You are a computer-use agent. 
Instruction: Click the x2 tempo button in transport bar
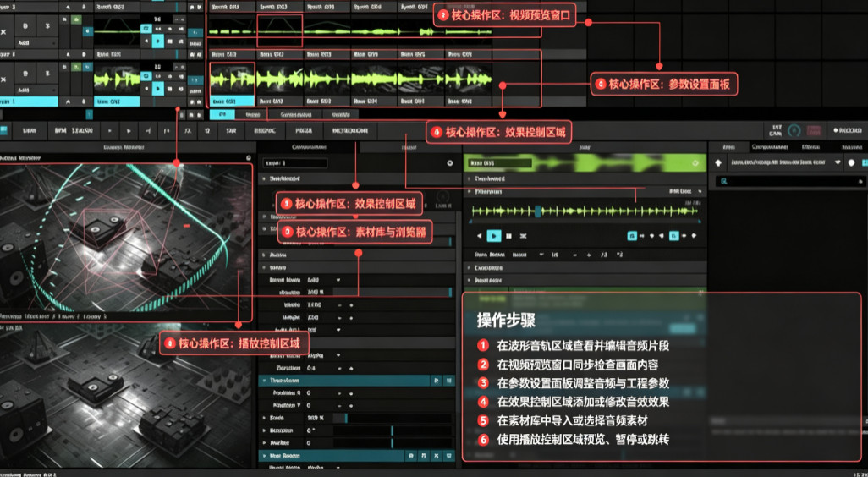[207, 131]
